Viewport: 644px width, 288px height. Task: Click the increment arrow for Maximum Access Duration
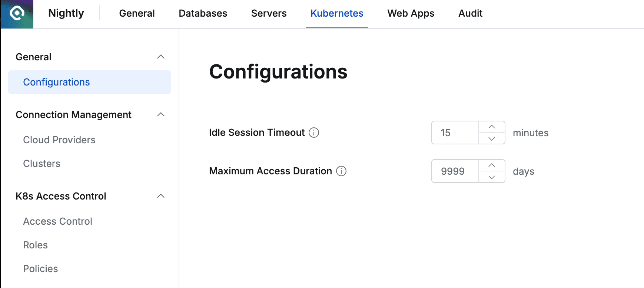pos(492,165)
